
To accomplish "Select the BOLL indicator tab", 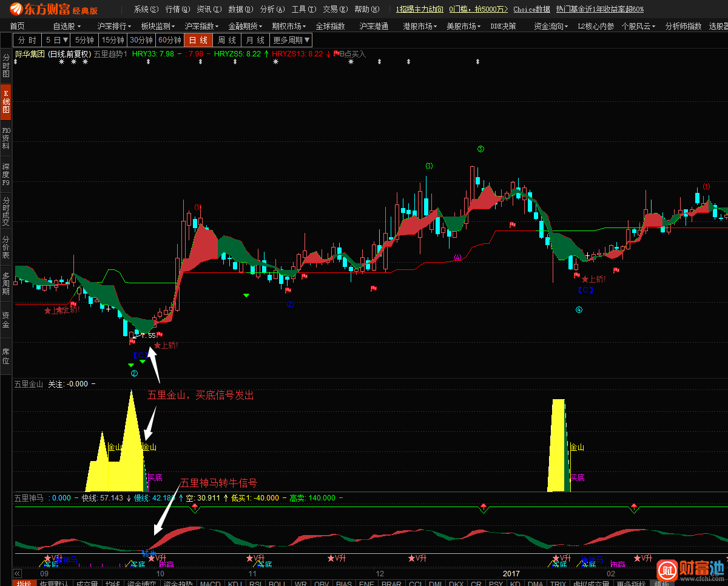I will (278, 584).
